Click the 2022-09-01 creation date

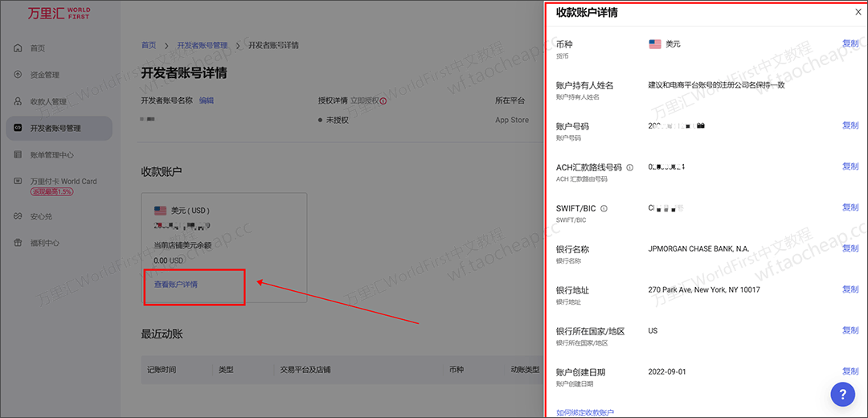coord(666,371)
